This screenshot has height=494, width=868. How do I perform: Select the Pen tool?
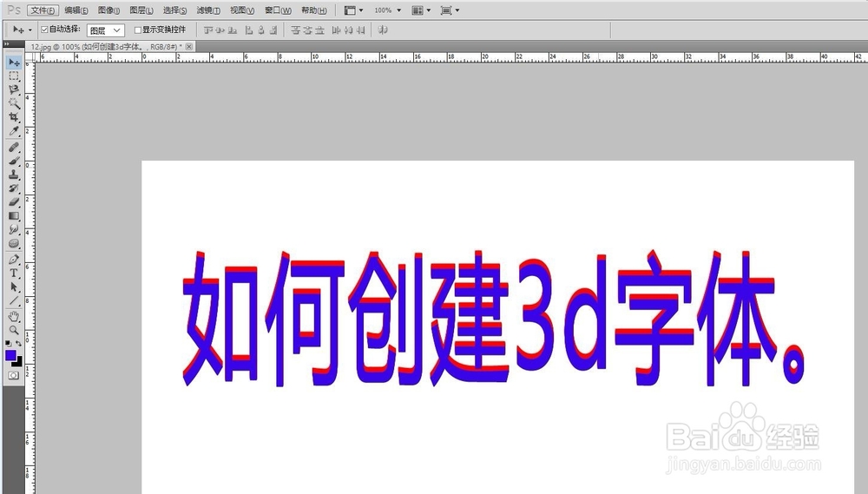(x=14, y=260)
